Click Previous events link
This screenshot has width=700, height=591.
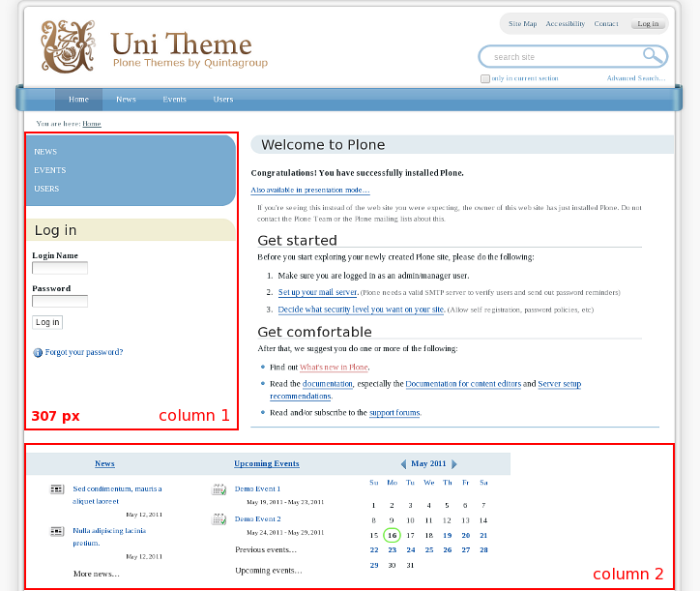266,549
